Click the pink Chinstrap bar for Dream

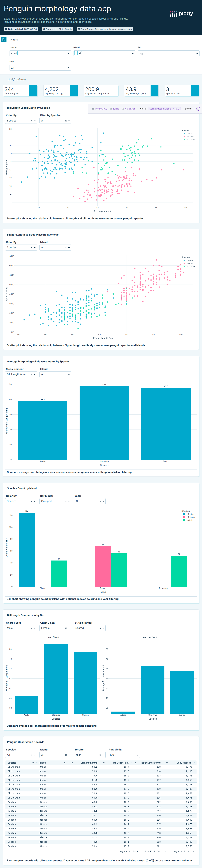point(103,566)
